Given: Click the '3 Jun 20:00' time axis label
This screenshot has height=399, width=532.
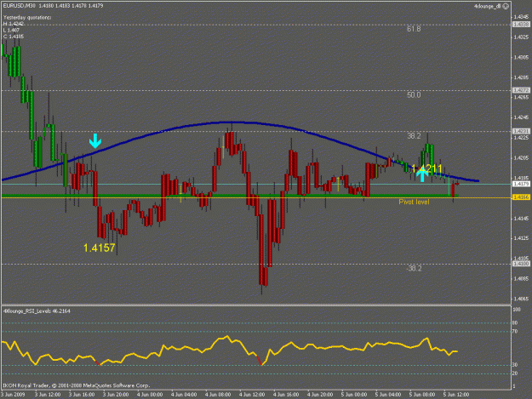Looking at the screenshot, I should (x=116, y=395).
